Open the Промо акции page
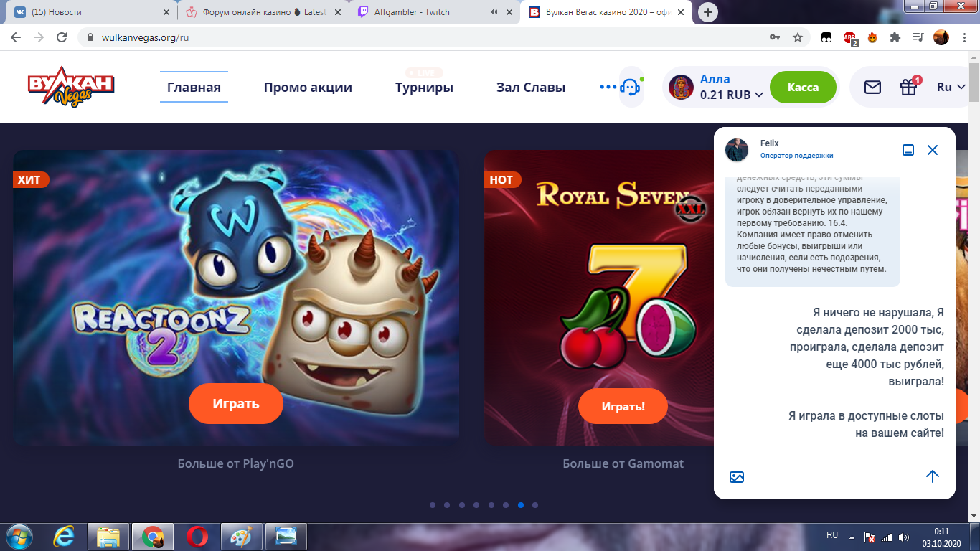 (x=308, y=88)
